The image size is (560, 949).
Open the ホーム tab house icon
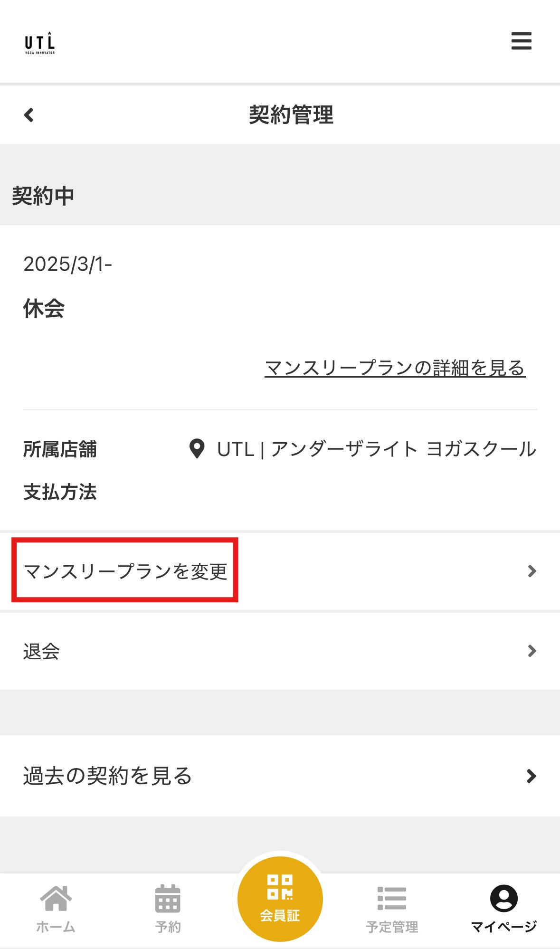click(56, 899)
